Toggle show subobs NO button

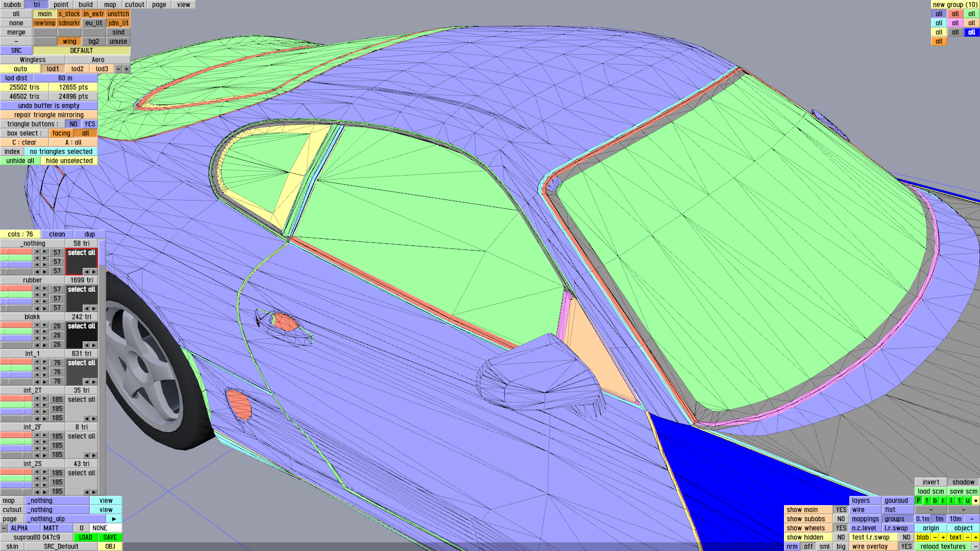(x=841, y=519)
